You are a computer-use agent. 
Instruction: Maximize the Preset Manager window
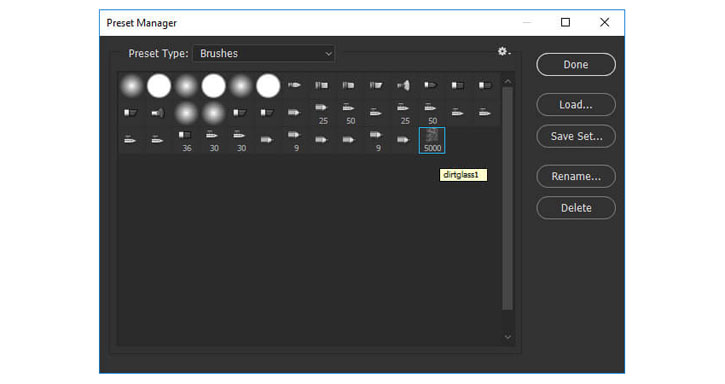pyautogui.click(x=565, y=22)
